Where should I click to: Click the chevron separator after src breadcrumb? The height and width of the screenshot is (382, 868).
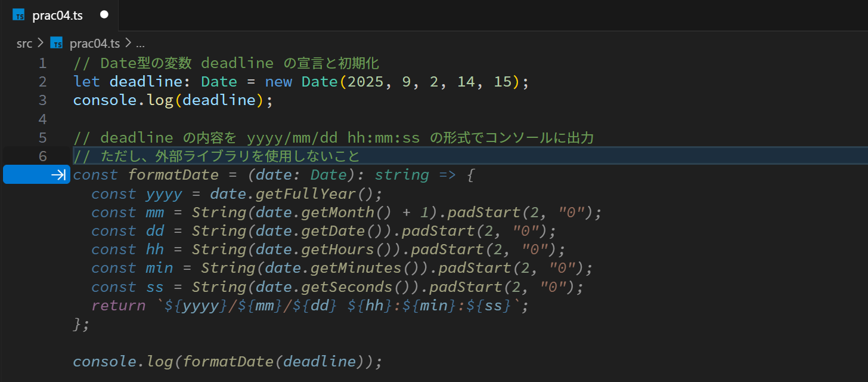pyautogui.click(x=41, y=44)
